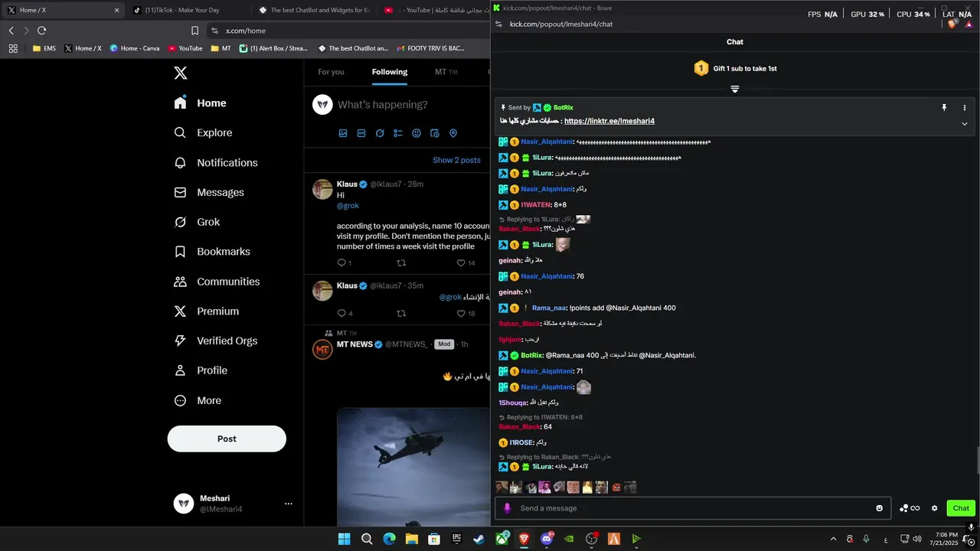Open the apps grid in bookmarks bar
The width and height of the screenshot is (980, 551).
tap(13, 48)
